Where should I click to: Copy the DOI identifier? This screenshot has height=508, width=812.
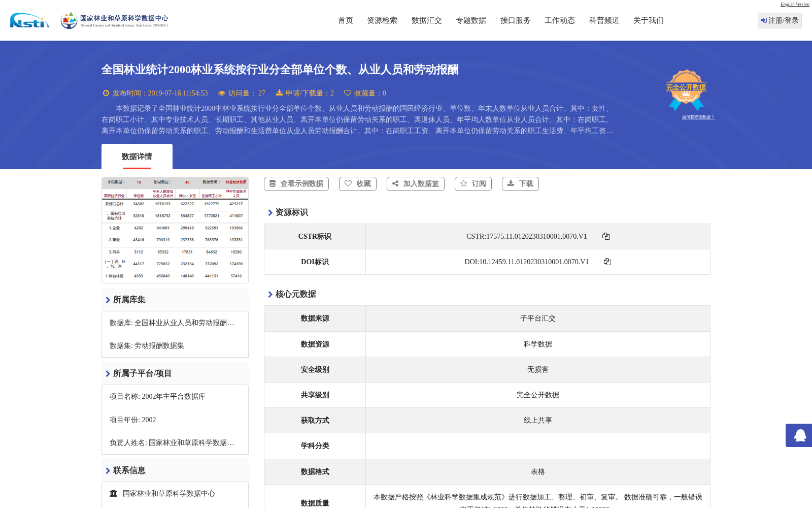[x=607, y=262]
